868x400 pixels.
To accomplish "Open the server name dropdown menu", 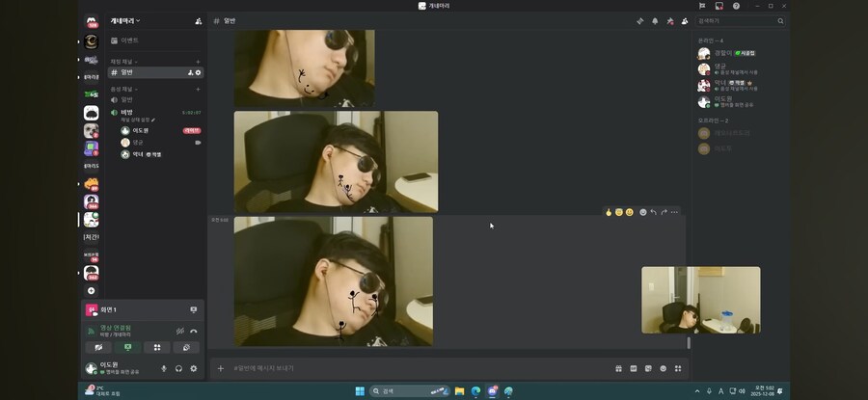I will (125, 21).
